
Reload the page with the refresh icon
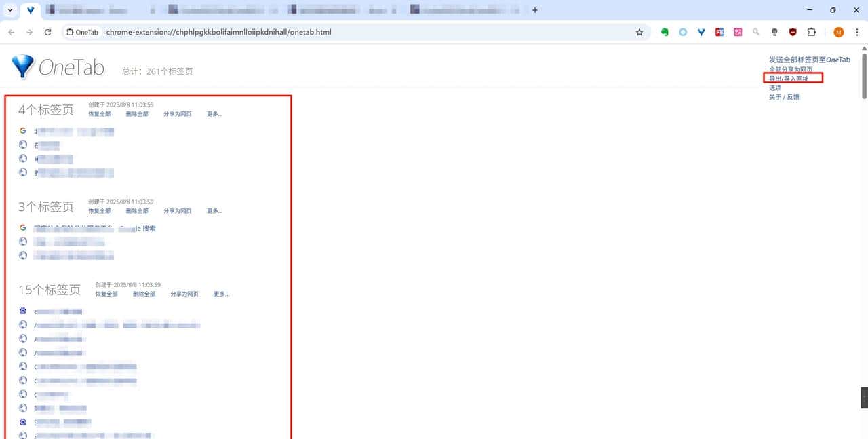pos(47,32)
